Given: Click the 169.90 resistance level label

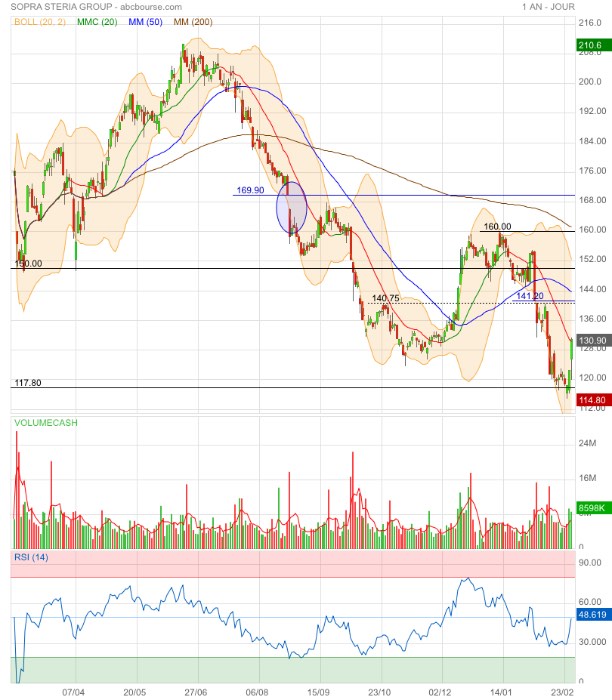Looking at the screenshot, I should (250, 190).
